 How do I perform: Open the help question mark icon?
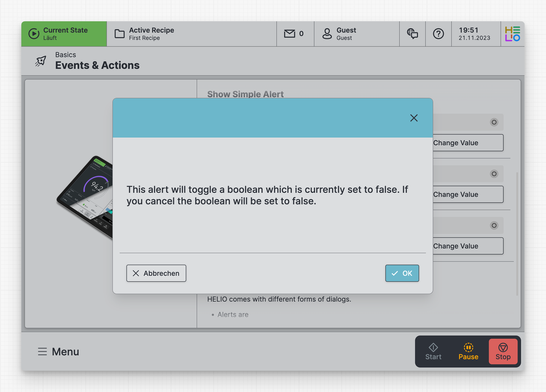438,34
